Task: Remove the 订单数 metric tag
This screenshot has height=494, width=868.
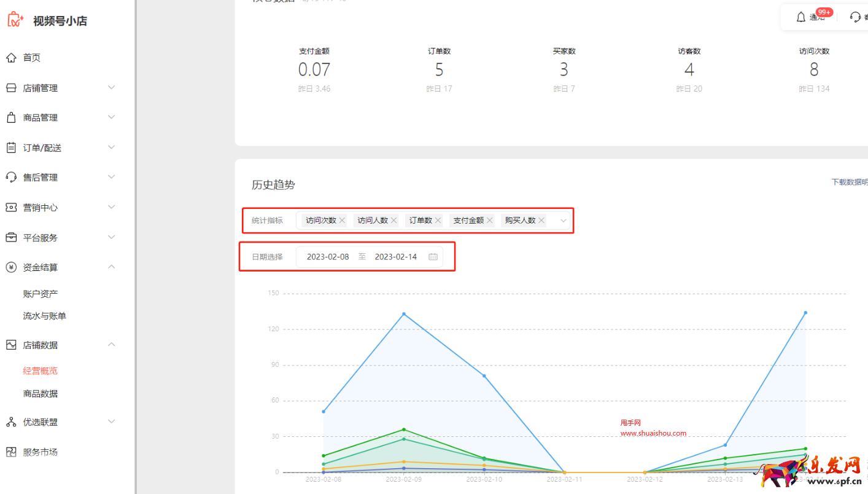Action: click(x=438, y=221)
